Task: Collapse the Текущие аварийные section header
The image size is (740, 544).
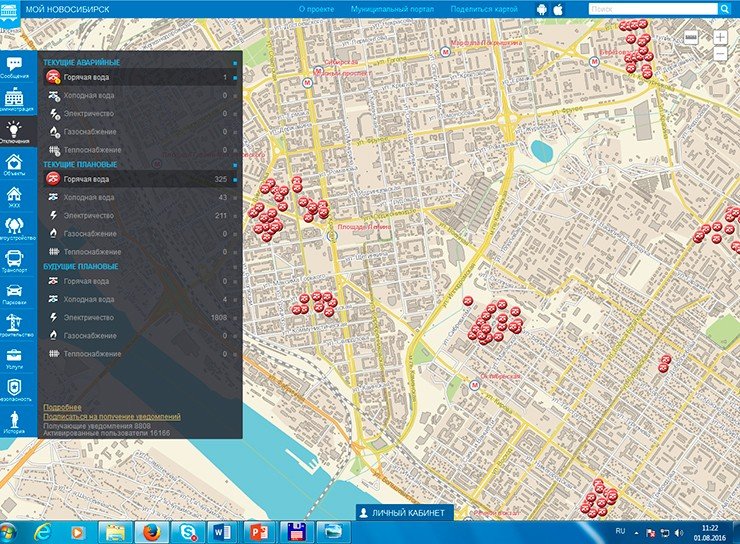Action: click(x=81, y=62)
